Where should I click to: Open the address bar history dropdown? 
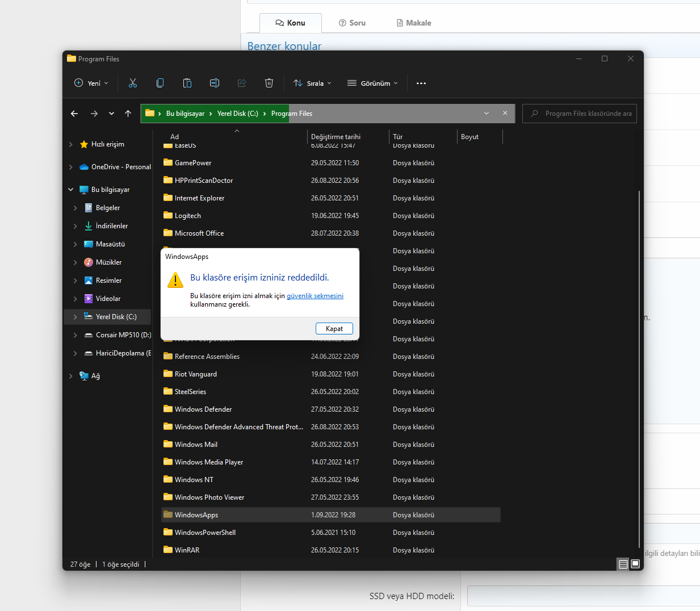pyautogui.click(x=487, y=113)
